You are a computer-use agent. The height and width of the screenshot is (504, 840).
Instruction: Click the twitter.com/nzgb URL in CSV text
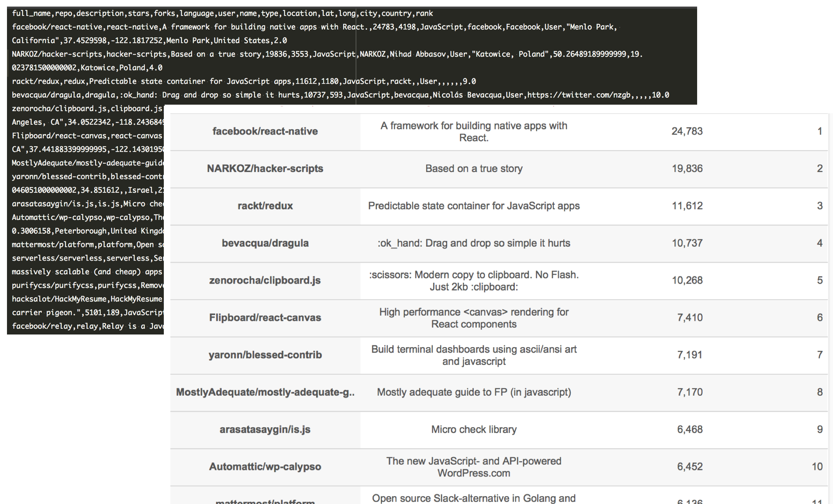pos(579,95)
